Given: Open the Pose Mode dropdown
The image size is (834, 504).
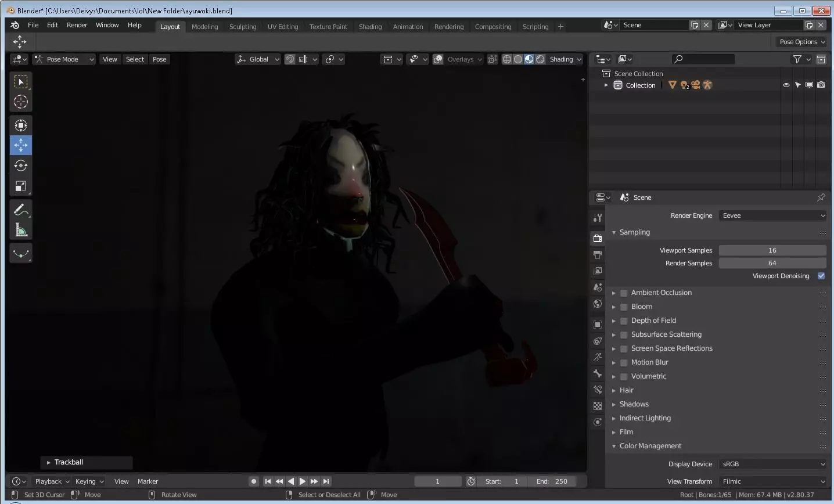Looking at the screenshot, I should pyautogui.click(x=64, y=59).
